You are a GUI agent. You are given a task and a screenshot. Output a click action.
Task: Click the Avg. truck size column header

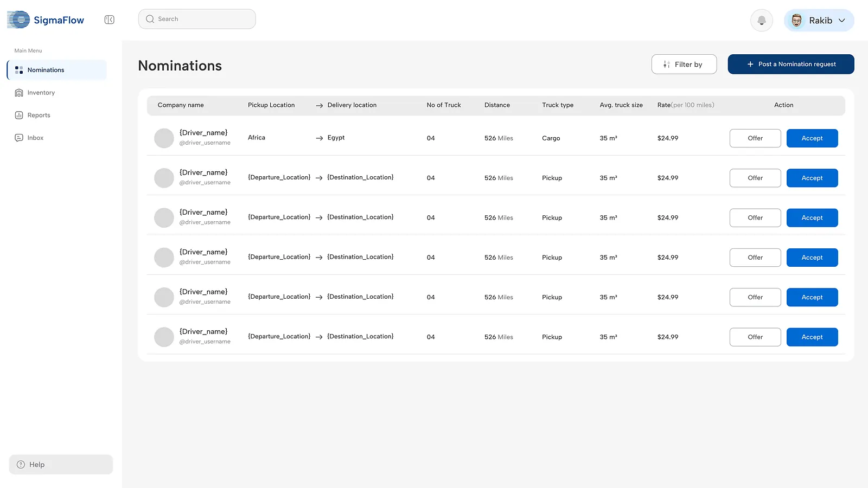(621, 105)
